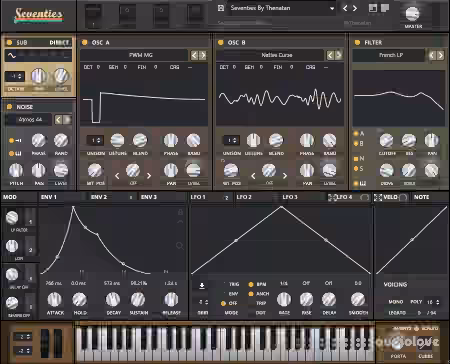Toggle the OSC B power LED
This screenshot has width=450, height=364.
[x=221, y=42]
